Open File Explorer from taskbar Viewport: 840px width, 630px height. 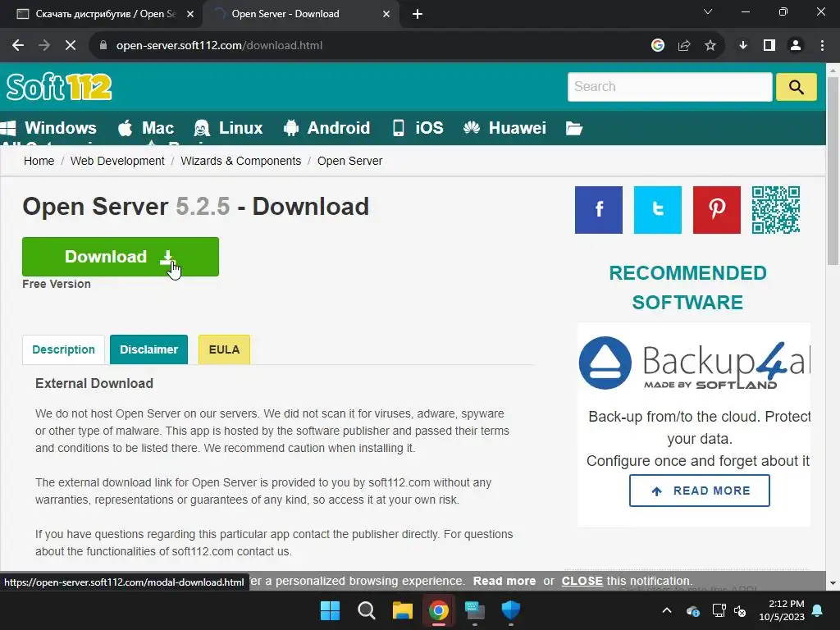click(x=402, y=610)
